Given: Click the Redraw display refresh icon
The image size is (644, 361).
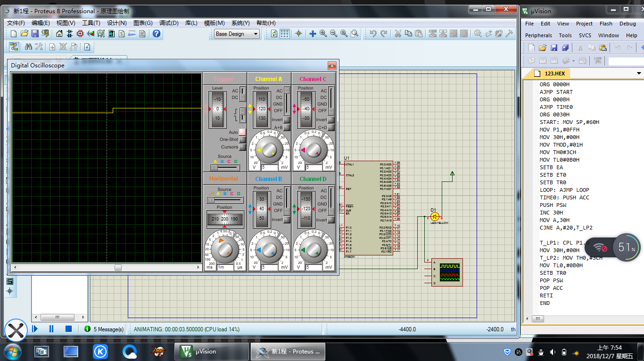Looking at the screenshot, I should tap(274, 33).
